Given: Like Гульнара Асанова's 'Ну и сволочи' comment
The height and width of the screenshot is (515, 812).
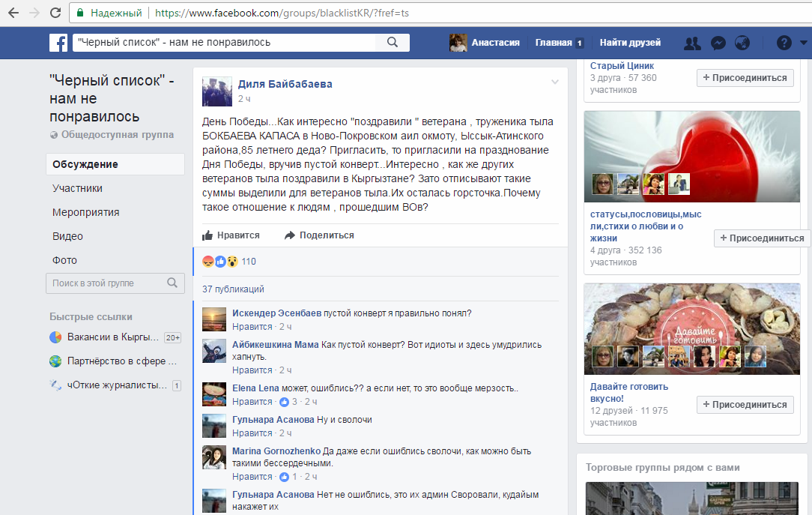Looking at the screenshot, I should pyautogui.click(x=252, y=433).
